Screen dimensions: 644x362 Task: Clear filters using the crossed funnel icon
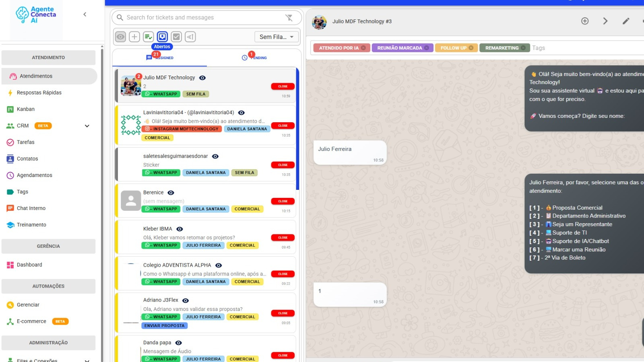[x=289, y=17]
